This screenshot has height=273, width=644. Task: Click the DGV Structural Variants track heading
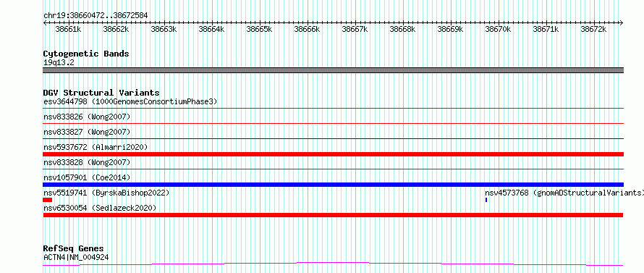pos(101,93)
